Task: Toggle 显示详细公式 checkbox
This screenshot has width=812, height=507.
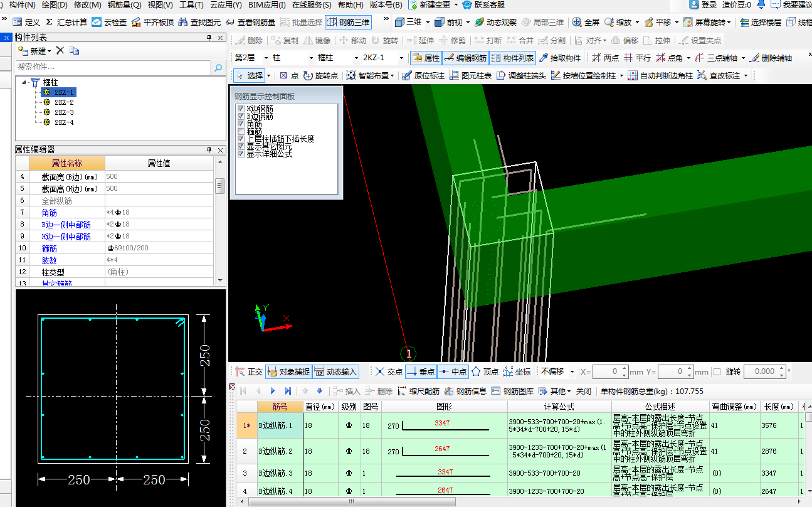Action: 241,153
